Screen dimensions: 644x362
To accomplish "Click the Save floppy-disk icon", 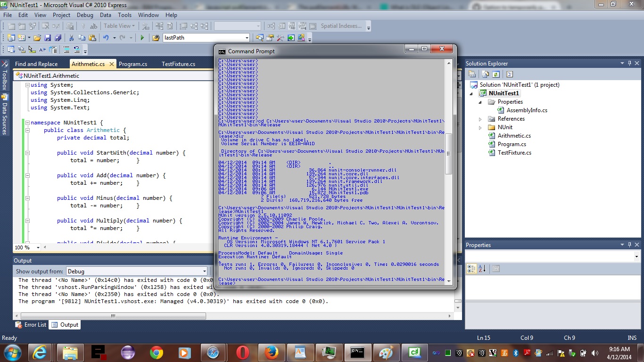I will click(x=48, y=38).
